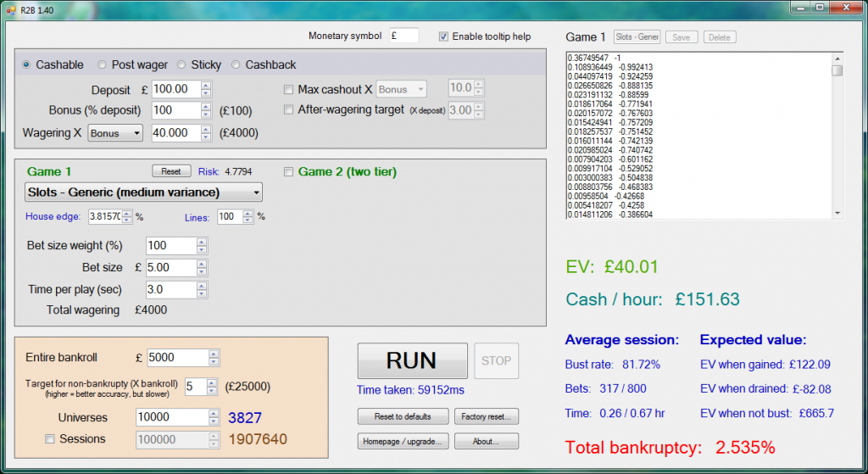Click the Time per play field
868x474 pixels.
171,290
